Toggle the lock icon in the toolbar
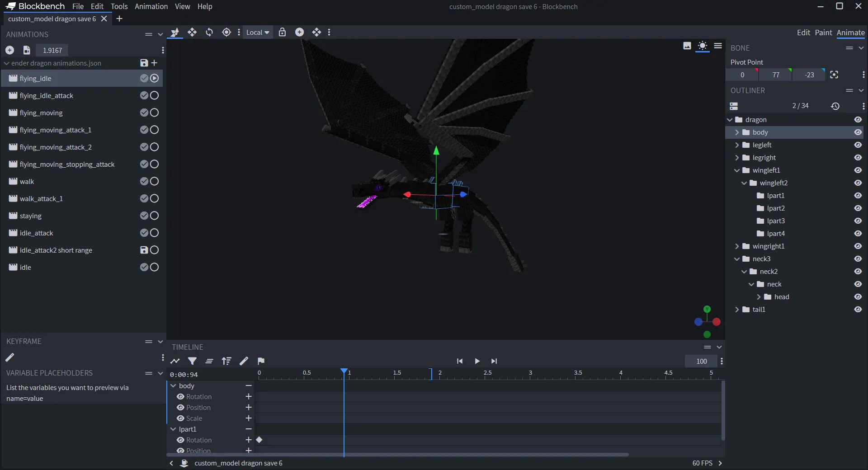868x470 pixels. tap(282, 32)
